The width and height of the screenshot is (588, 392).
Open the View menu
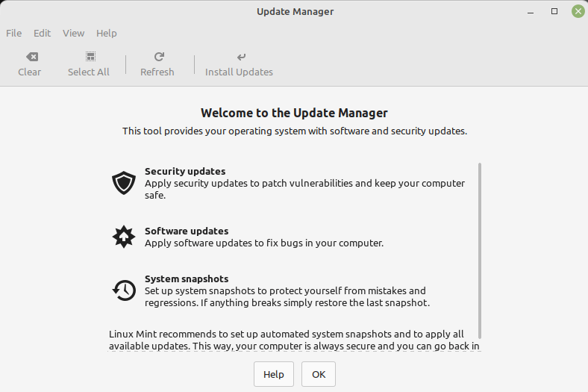tap(73, 33)
